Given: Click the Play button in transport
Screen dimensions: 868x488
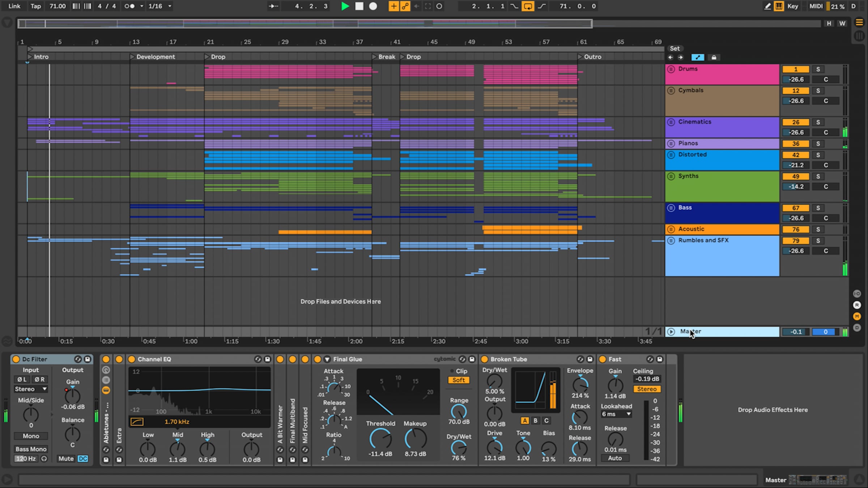Looking at the screenshot, I should [345, 6].
